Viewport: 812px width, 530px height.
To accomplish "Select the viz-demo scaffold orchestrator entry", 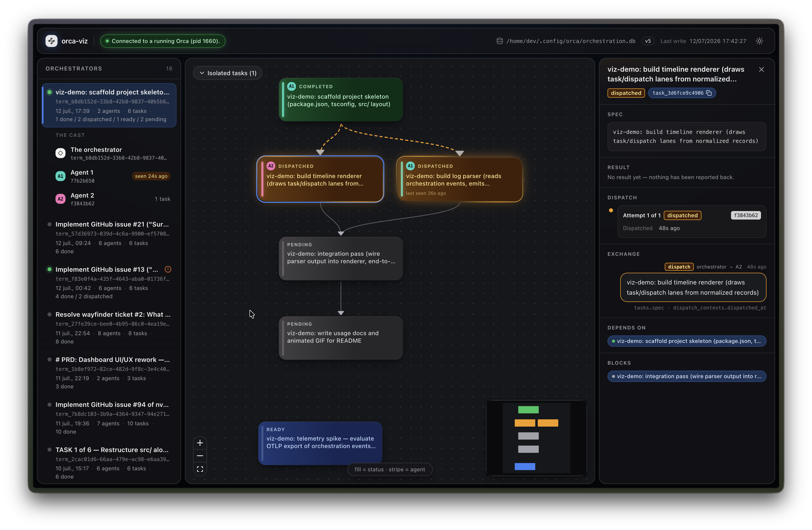I will pos(109,105).
